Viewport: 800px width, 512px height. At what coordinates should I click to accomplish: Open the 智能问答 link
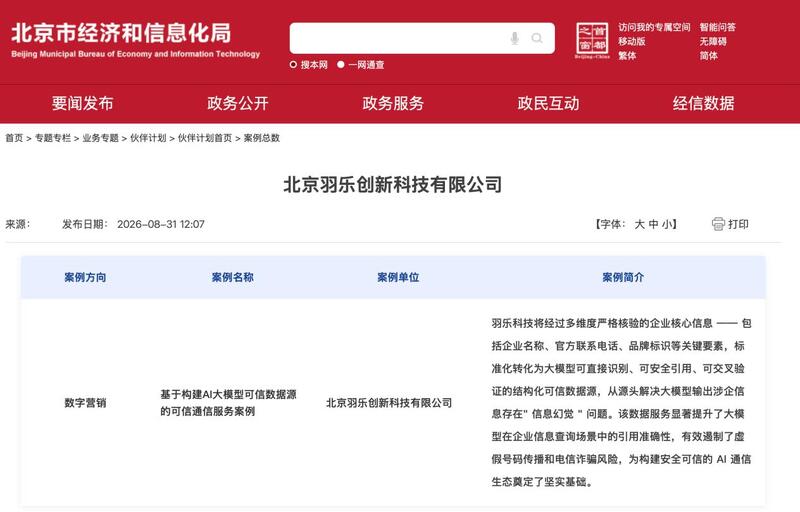tap(717, 27)
